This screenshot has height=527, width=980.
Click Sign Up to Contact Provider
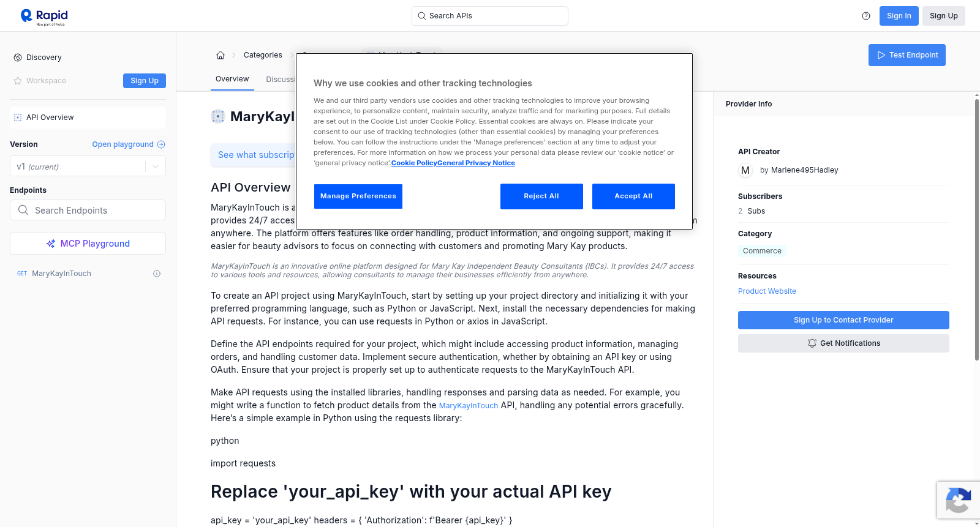[843, 320]
